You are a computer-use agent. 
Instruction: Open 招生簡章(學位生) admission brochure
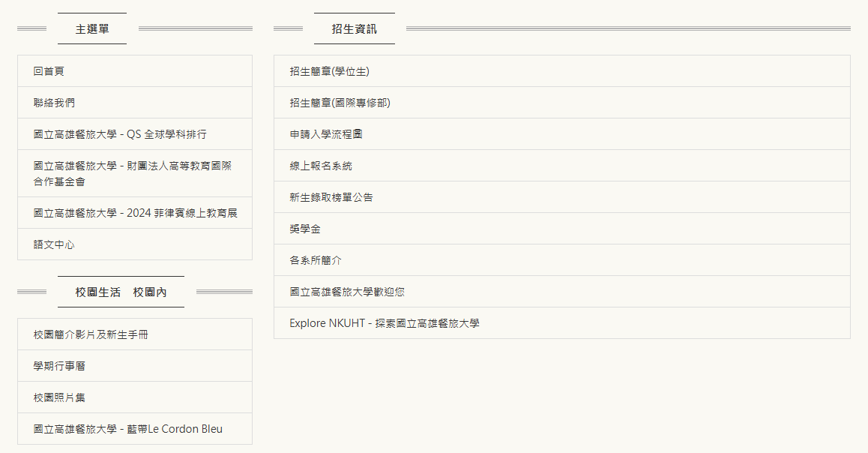[x=330, y=71]
